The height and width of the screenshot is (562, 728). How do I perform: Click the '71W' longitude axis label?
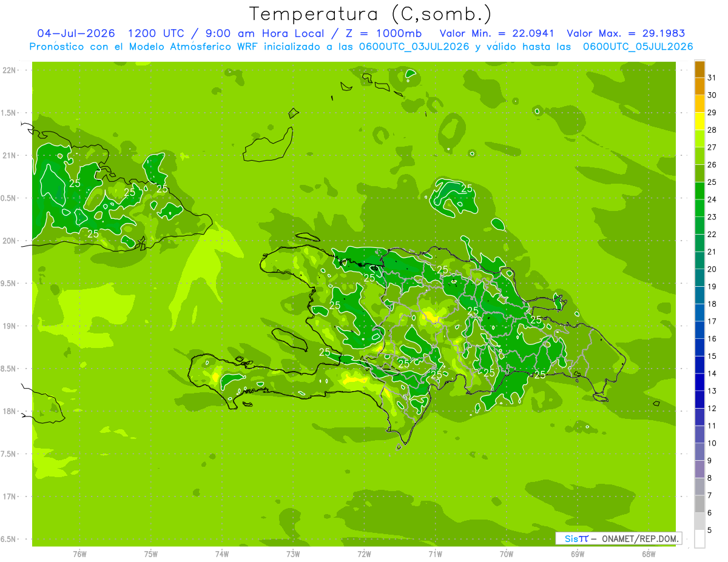(x=435, y=554)
